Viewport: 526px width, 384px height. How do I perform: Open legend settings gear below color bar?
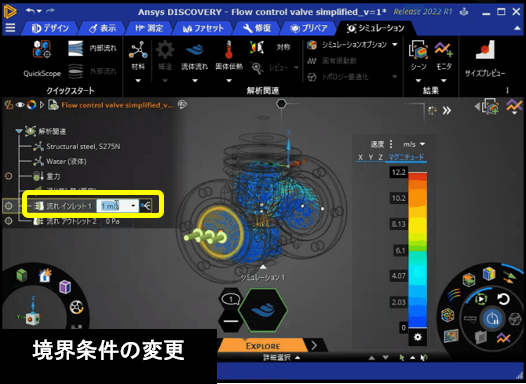pyautogui.click(x=418, y=337)
